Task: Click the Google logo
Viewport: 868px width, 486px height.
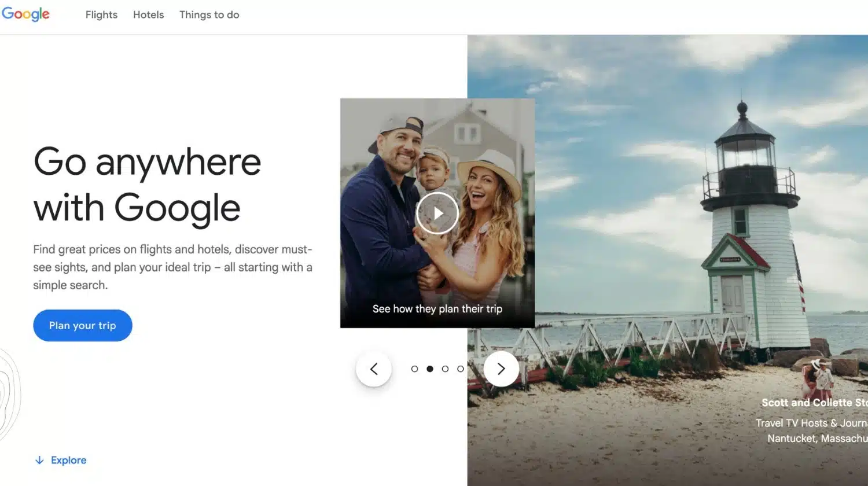Action: click(x=26, y=14)
